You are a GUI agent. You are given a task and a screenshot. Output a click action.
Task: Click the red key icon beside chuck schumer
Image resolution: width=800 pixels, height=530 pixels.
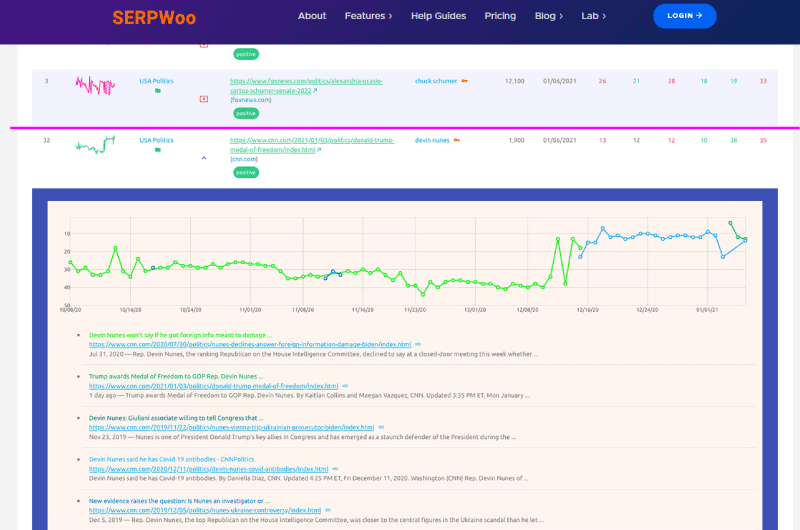point(464,81)
